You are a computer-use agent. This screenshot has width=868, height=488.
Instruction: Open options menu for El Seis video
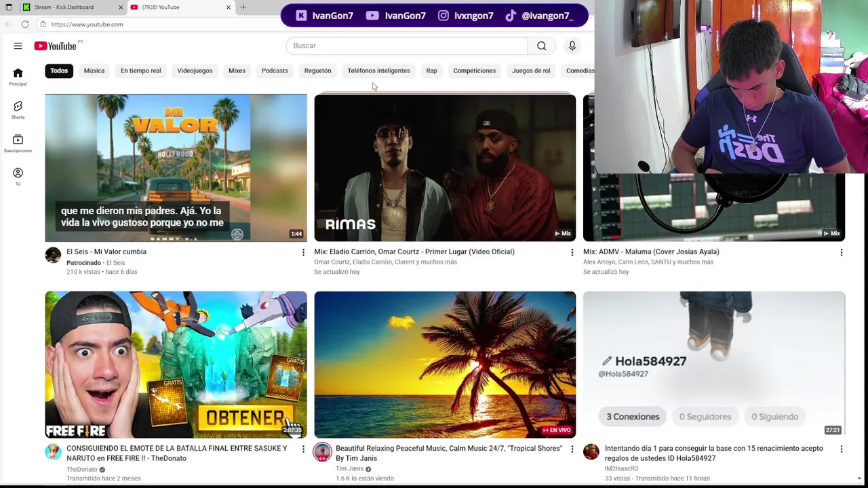[303, 252]
